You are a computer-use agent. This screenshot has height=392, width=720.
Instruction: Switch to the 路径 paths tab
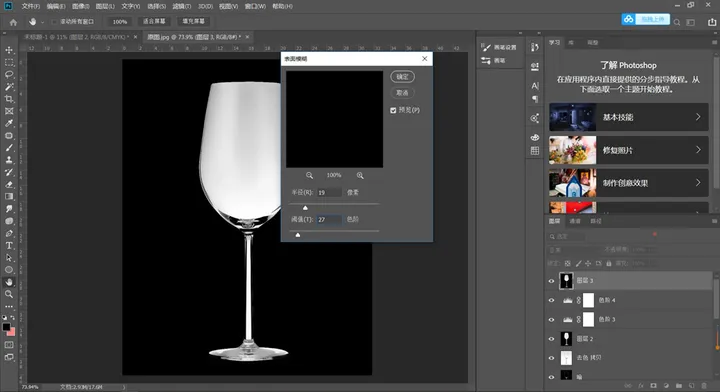coord(596,221)
